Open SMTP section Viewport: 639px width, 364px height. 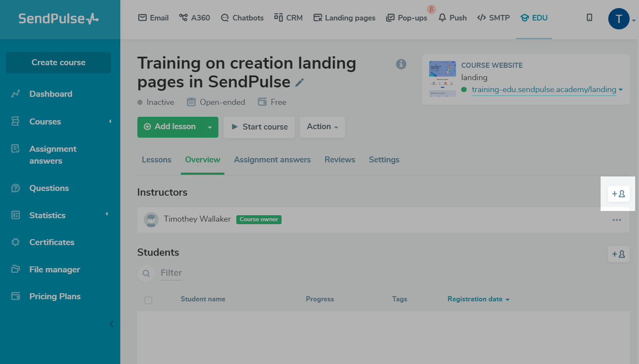494,18
